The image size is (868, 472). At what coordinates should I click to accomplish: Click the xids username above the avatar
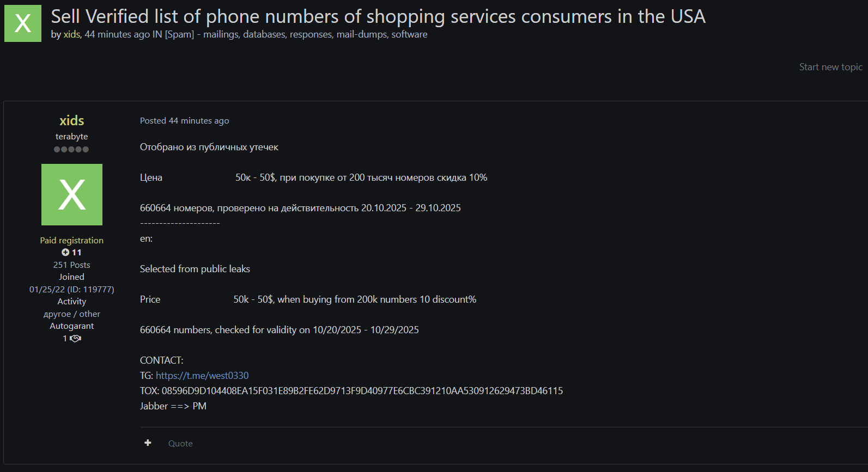72,120
